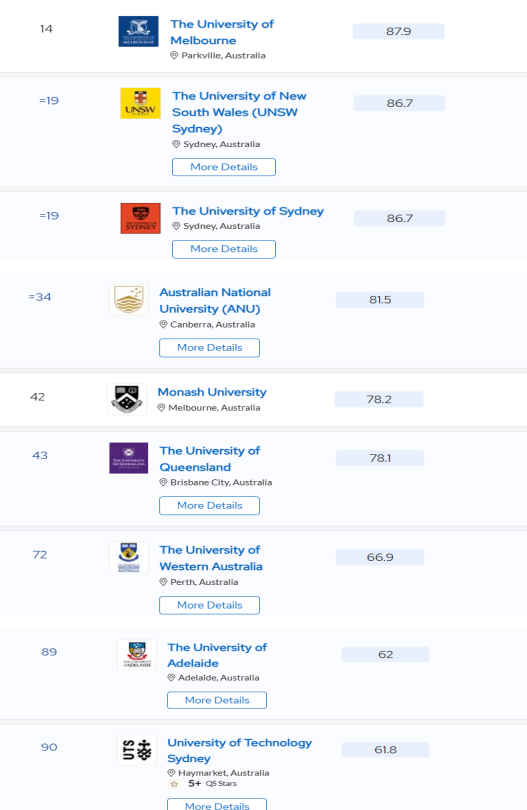Image resolution: width=527 pixels, height=810 pixels.
Task: Click the University of Sydney red logo
Action: [141, 219]
